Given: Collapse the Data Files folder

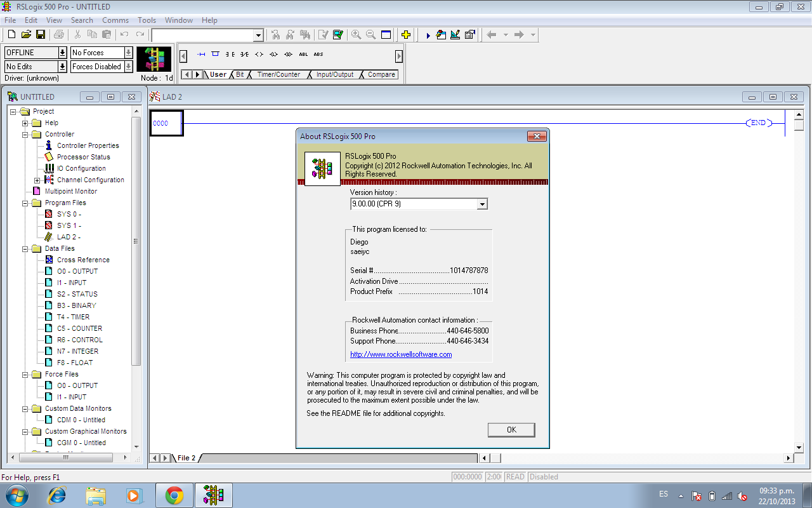Looking at the screenshot, I should (25, 249).
